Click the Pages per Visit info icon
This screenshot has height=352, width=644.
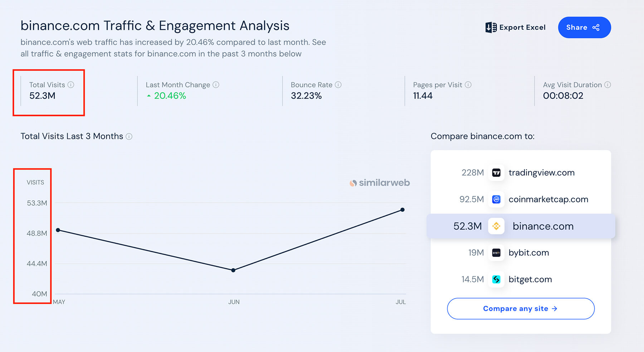click(x=468, y=85)
